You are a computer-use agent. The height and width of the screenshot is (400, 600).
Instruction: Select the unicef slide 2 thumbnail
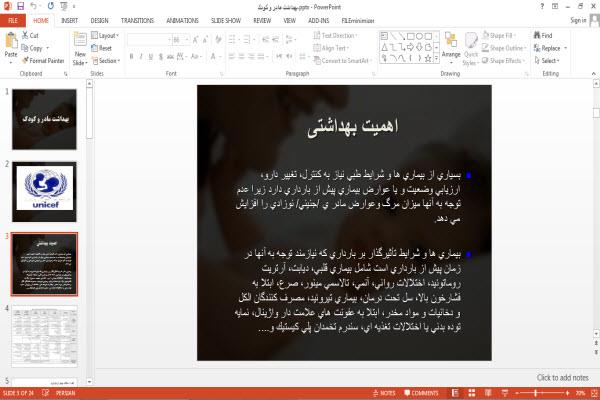pyautogui.click(x=44, y=191)
